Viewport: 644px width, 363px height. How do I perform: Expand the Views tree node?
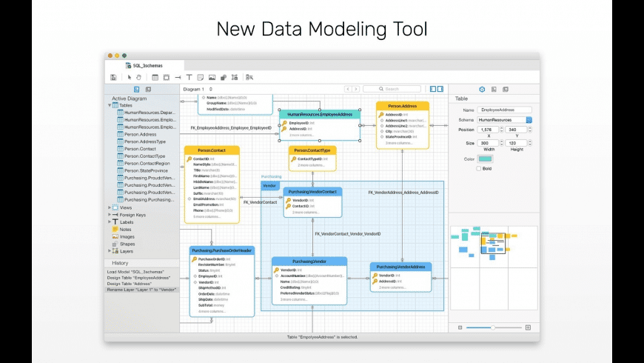coord(110,207)
